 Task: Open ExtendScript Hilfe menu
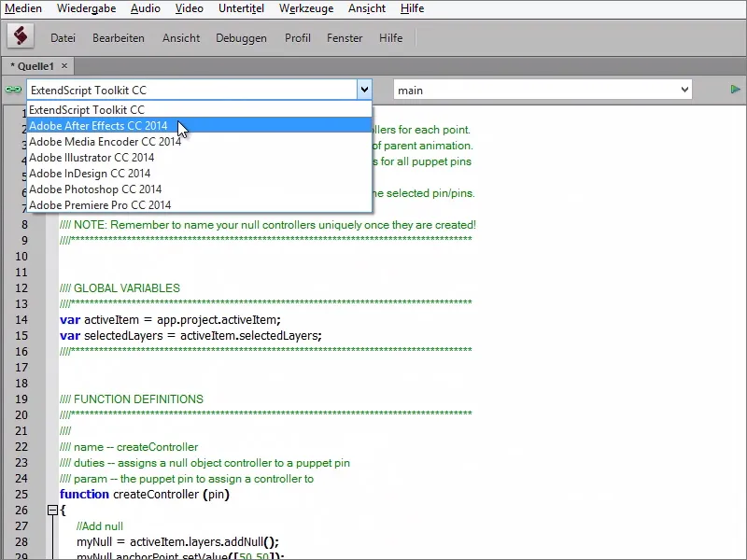(x=390, y=38)
